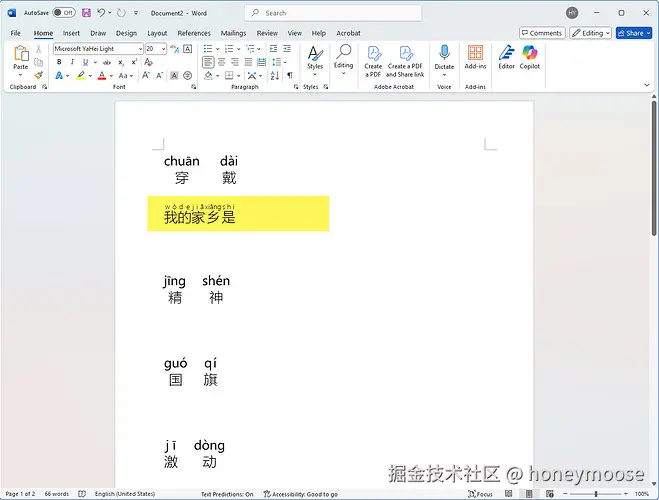659x500 pixels.
Task: Toggle strikethrough text
Action: 107,62
